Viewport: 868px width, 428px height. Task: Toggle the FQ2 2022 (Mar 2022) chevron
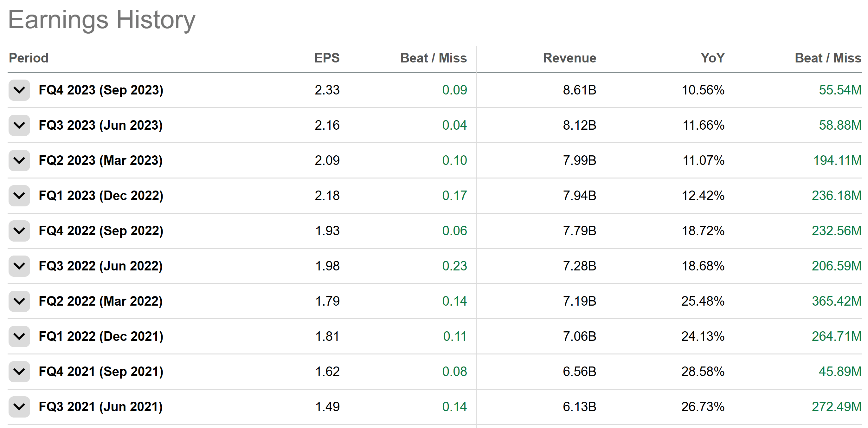pyautogui.click(x=19, y=301)
